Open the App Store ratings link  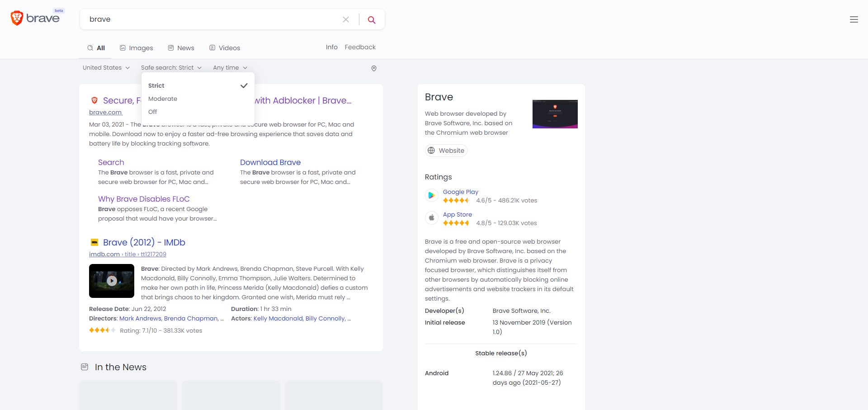[458, 214]
